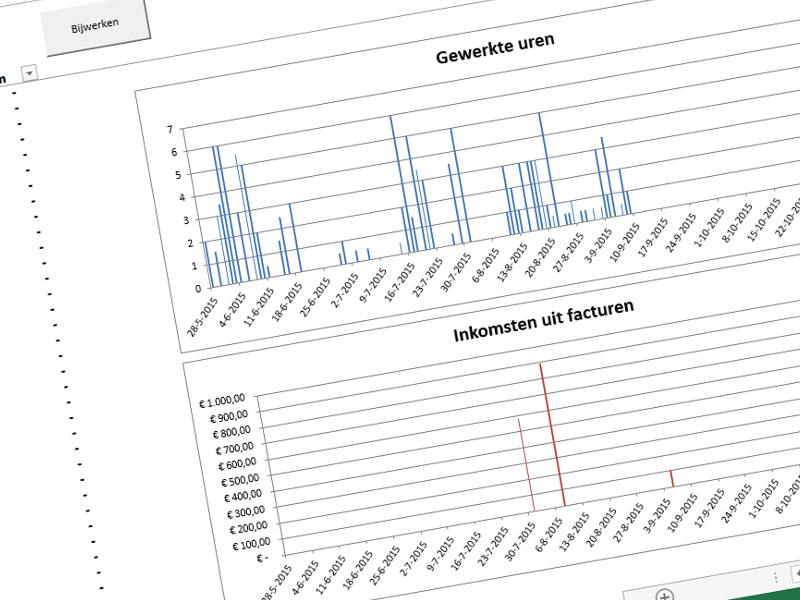Screen dimensions: 800x600
Task: Click '€ 700,00' on the Inkomsten axis
Action: (235, 448)
